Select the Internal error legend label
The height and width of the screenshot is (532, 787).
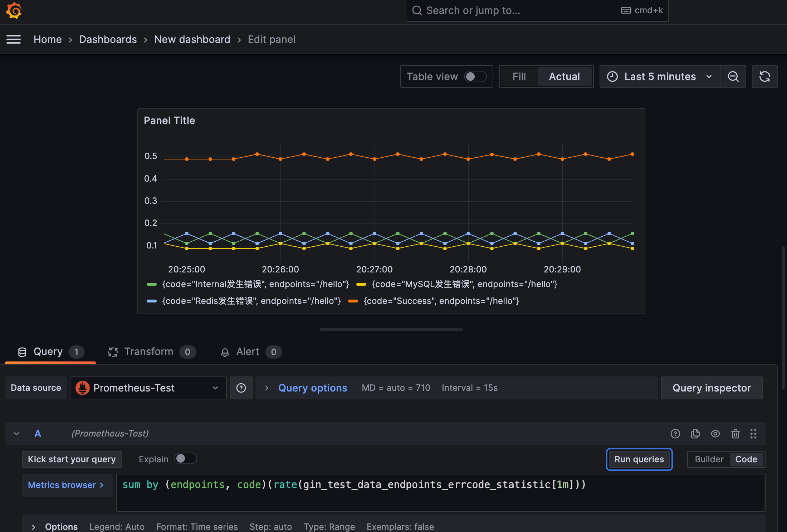pyautogui.click(x=255, y=285)
